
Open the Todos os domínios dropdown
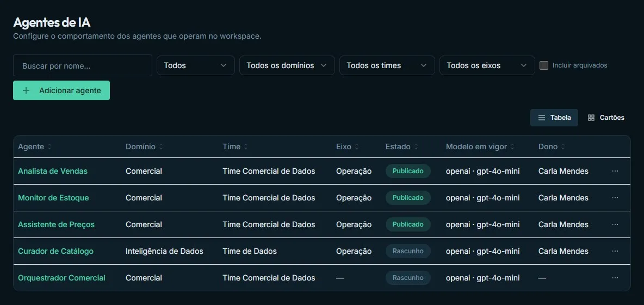pyautogui.click(x=287, y=65)
